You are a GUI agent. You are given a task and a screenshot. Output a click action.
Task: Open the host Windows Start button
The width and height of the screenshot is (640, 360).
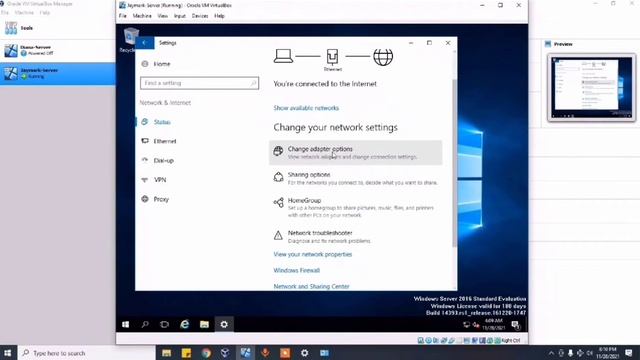click(x=8, y=353)
